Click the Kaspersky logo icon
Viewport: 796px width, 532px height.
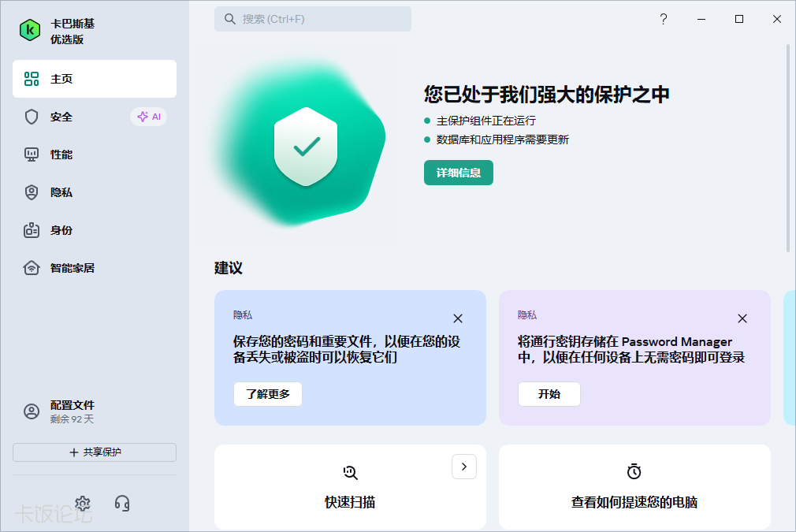coord(30,31)
